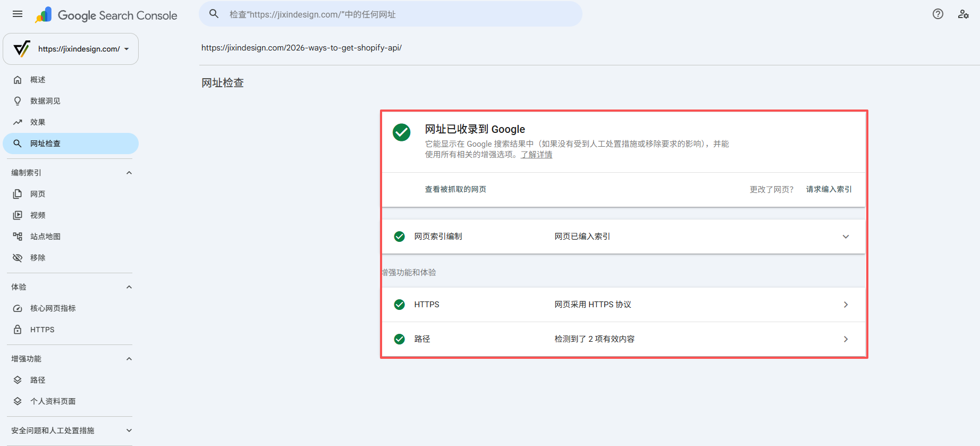The width and height of the screenshot is (980, 446).
Task: Click the inspected URL text at top
Action: point(301,48)
